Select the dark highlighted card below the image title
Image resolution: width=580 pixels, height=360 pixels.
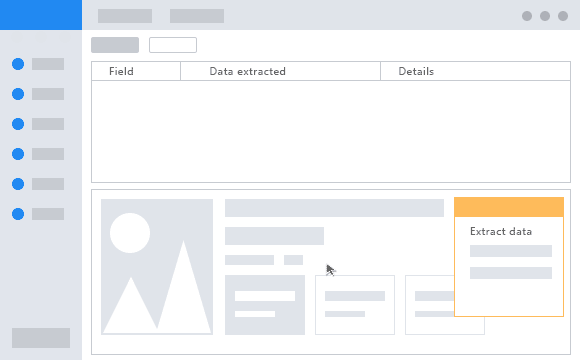click(x=265, y=305)
